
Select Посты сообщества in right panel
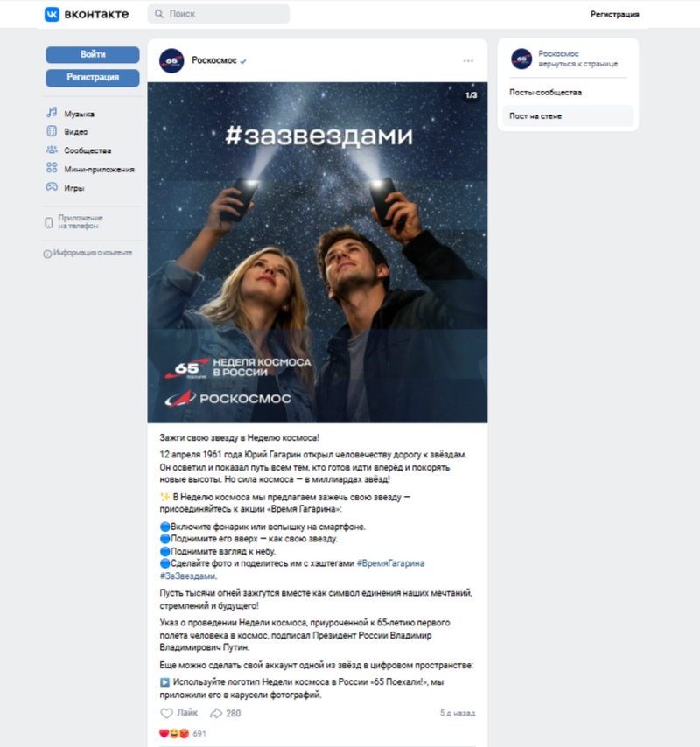(545, 92)
